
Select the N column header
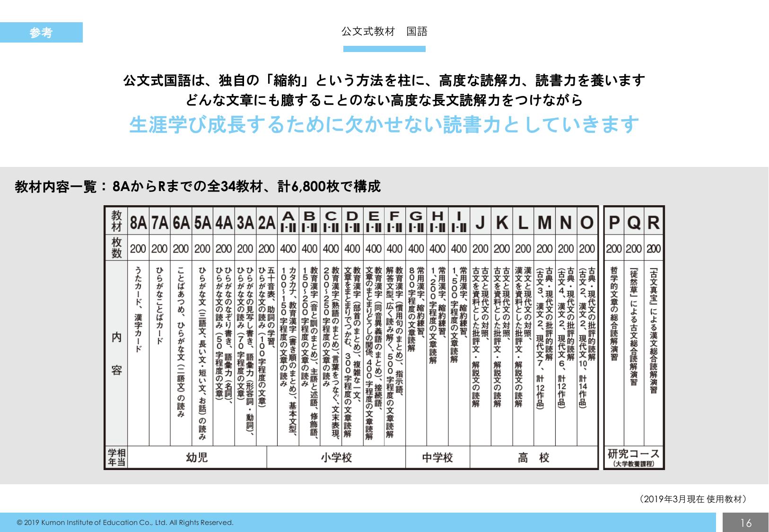click(x=566, y=222)
